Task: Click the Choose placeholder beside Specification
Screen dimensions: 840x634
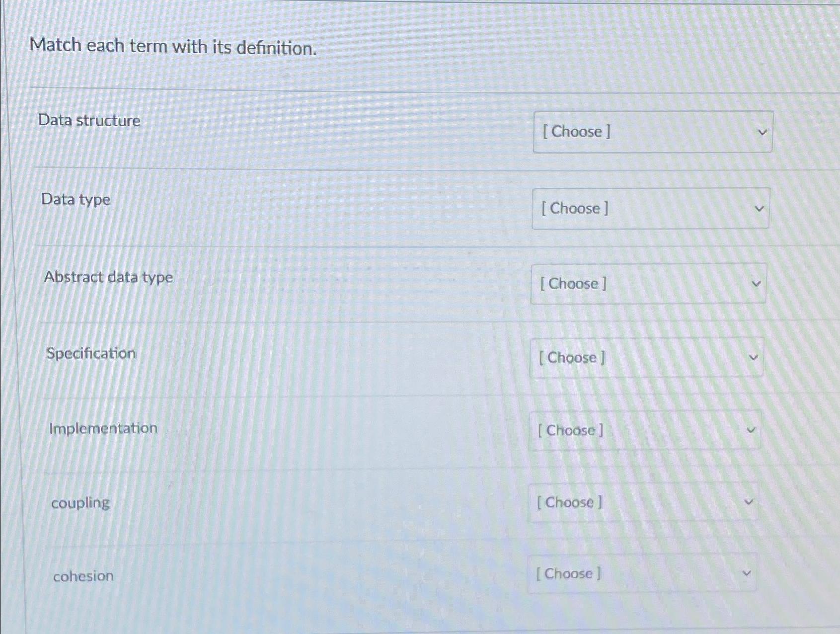Action: (570, 358)
